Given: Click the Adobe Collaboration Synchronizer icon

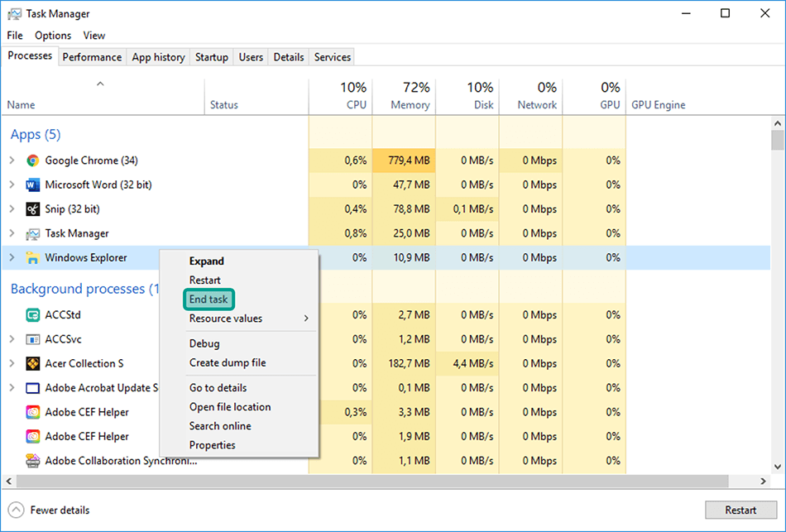Looking at the screenshot, I should (x=32, y=461).
